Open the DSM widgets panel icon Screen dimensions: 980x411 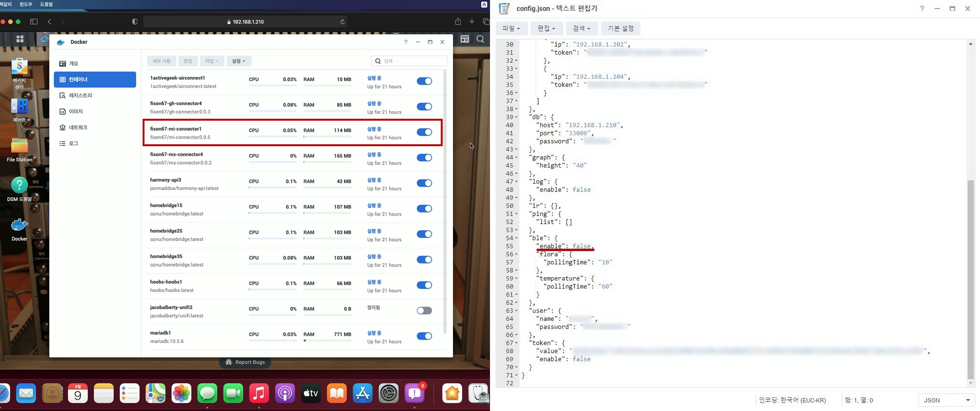point(465,39)
